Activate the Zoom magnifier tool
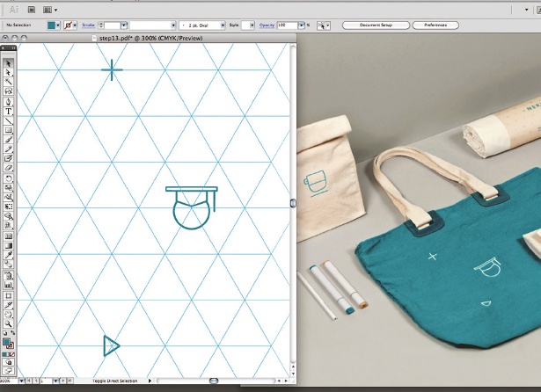The image size is (541, 392). [8, 323]
